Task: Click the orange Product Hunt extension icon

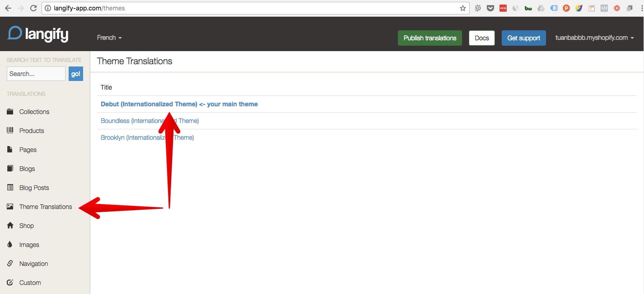Action: click(566, 8)
